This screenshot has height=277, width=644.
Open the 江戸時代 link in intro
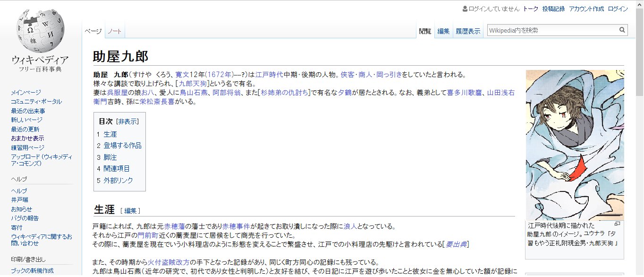click(269, 75)
